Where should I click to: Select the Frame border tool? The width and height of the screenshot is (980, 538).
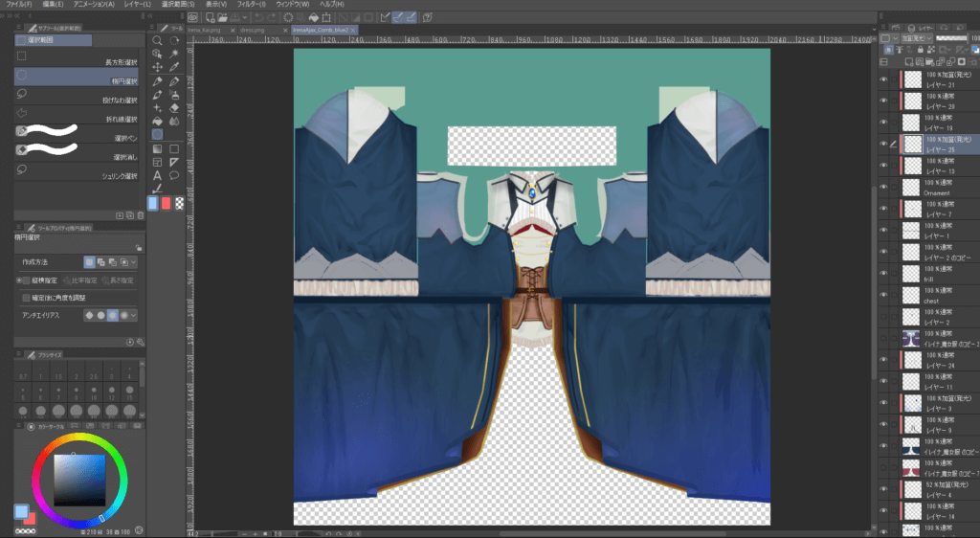[x=158, y=163]
